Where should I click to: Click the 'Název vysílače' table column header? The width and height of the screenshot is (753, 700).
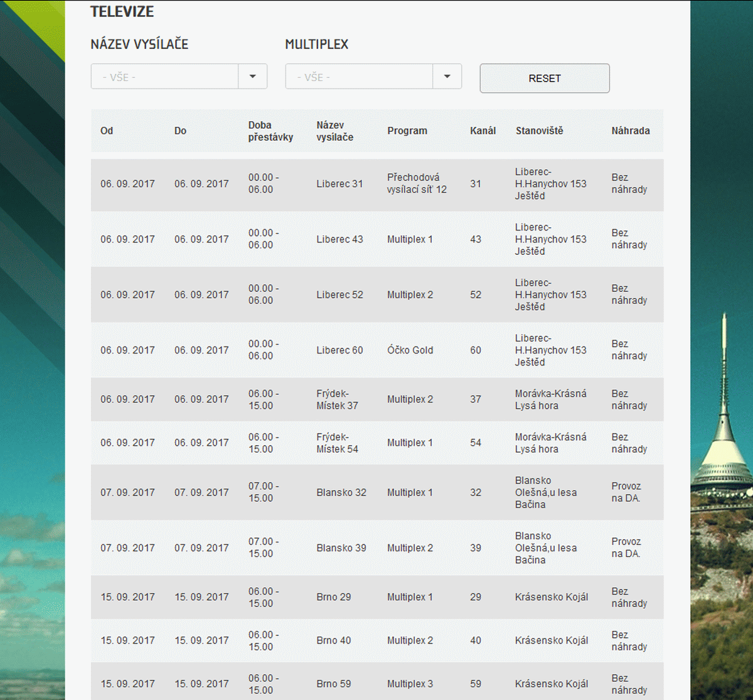(x=334, y=131)
